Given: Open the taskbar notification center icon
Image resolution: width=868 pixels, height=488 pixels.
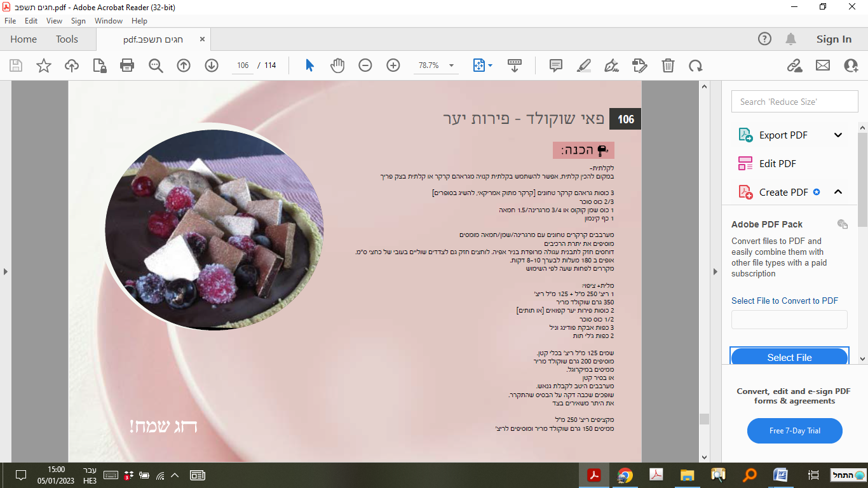Looking at the screenshot, I should pyautogui.click(x=20, y=475).
